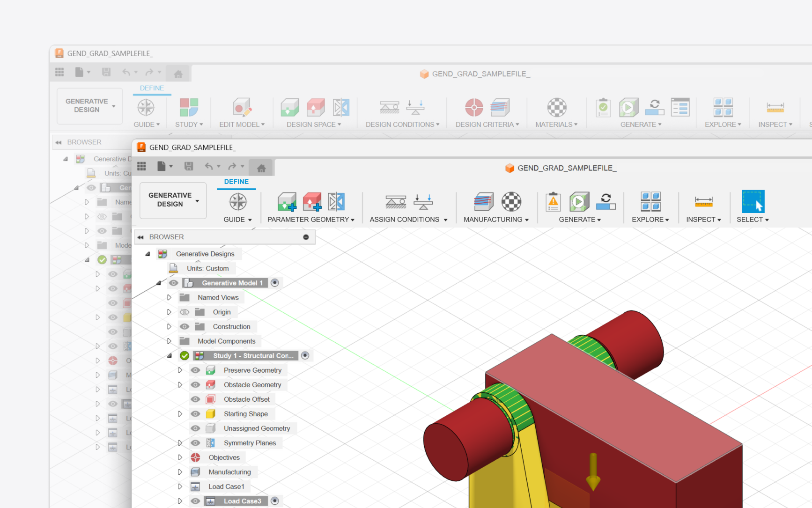812x508 pixels.
Task: Click Design Criteria objectives icon, back window
Action: [x=474, y=107]
